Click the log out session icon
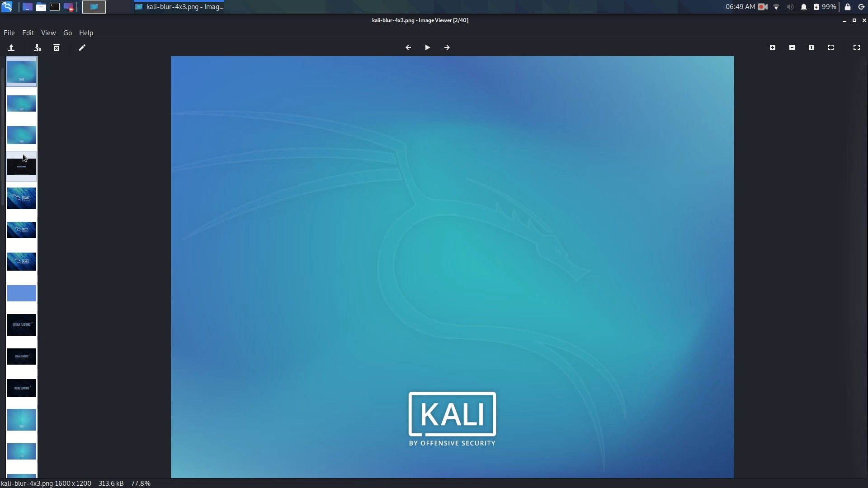Viewport: 868px width, 488px height. click(861, 7)
